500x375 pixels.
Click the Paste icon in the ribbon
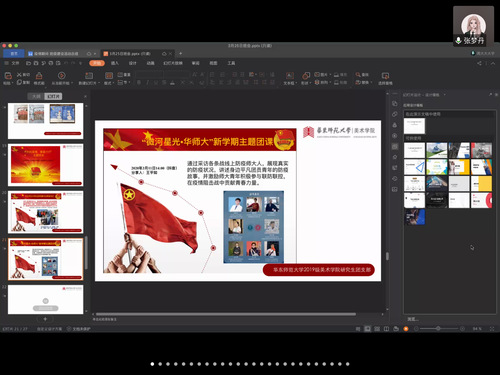(8, 76)
